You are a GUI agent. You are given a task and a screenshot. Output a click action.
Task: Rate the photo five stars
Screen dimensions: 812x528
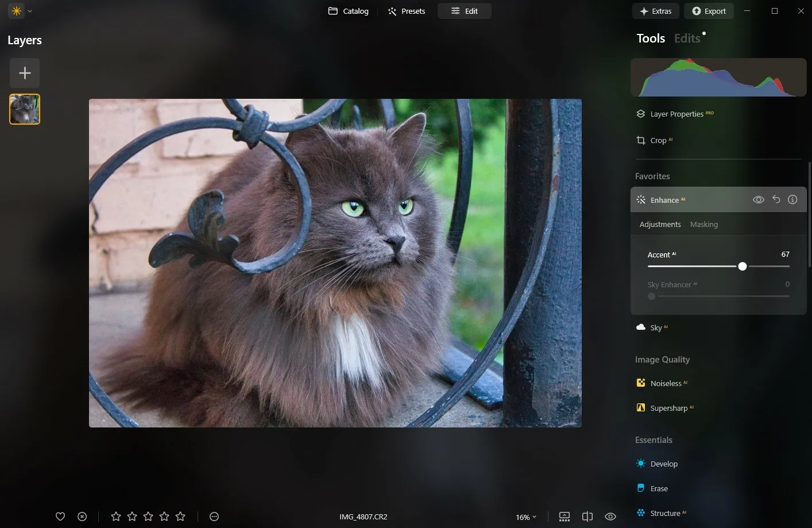pyautogui.click(x=180, y=517)
